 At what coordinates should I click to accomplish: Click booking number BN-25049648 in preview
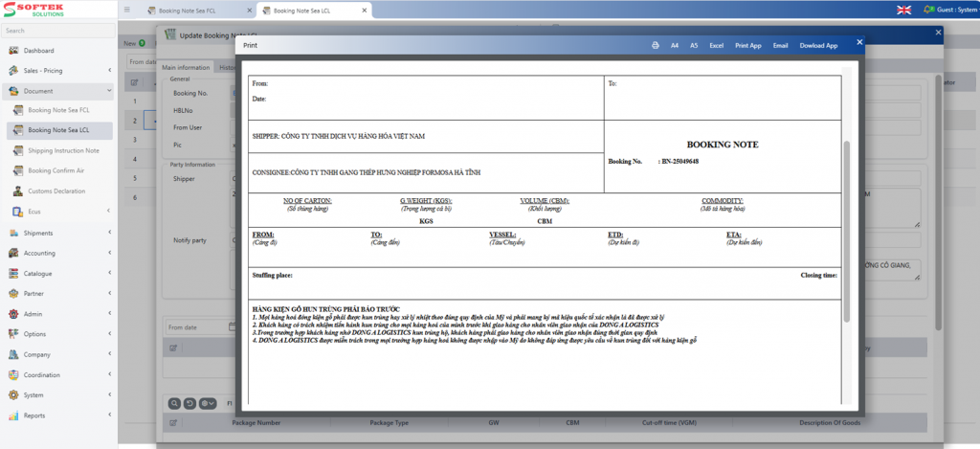coord(680,162)
